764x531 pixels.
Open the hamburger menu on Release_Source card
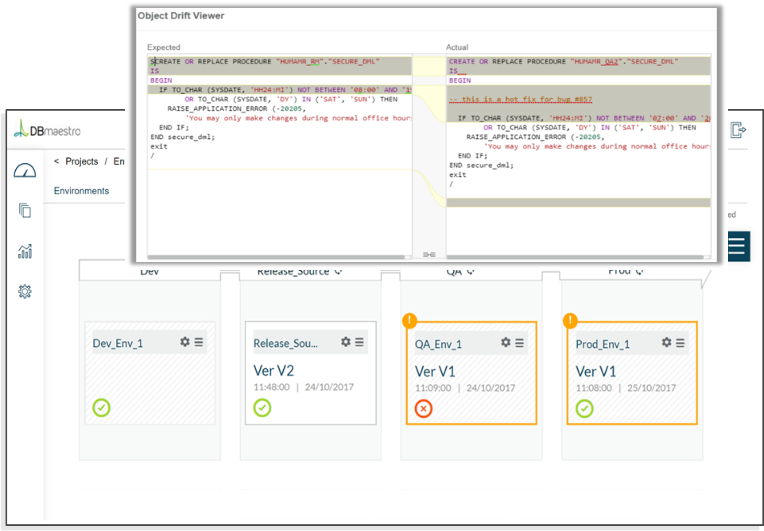[359, 342]
